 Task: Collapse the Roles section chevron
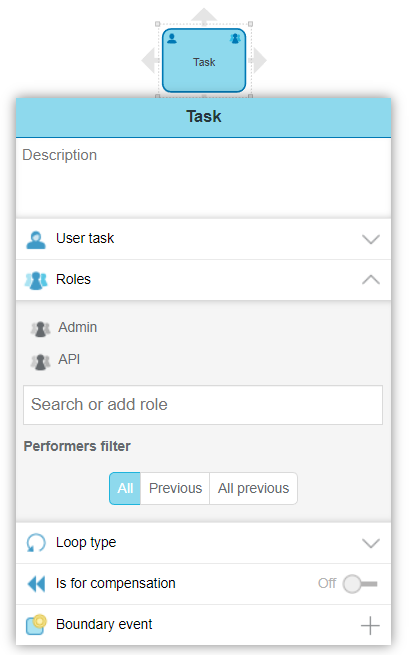click(x=371, y=279)
